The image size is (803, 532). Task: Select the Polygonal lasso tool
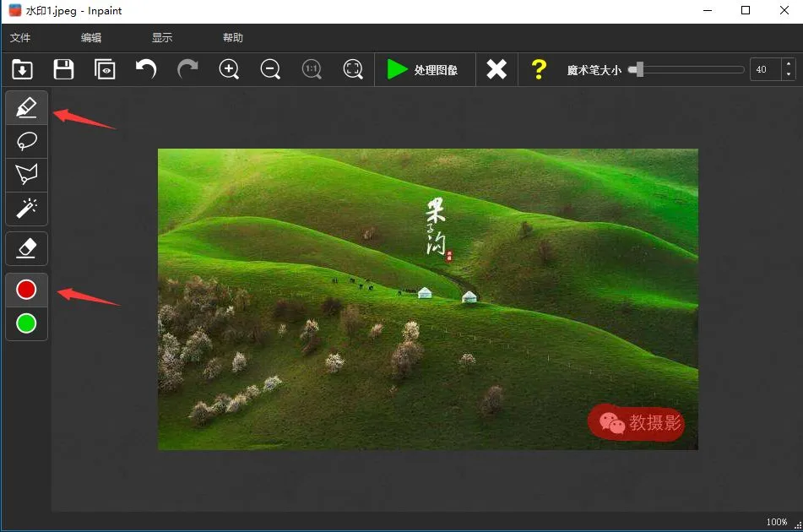pyautogui.click(x=26, y=174)
